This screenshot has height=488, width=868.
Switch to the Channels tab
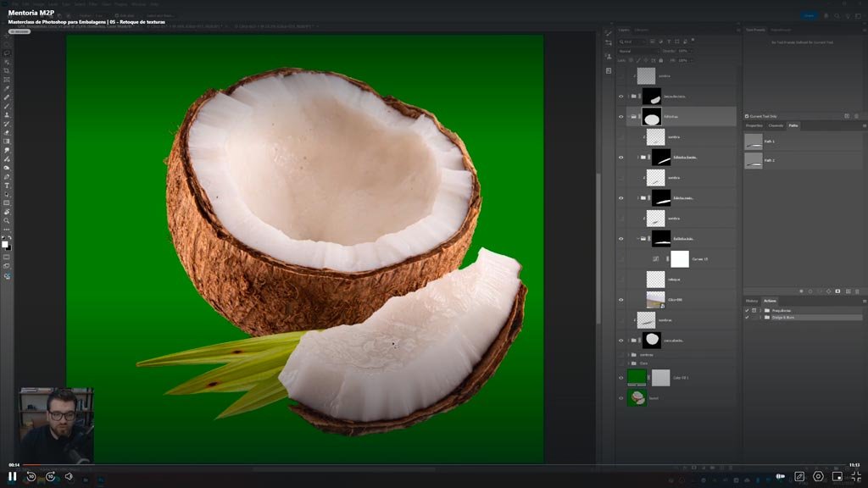coord(775,125)
